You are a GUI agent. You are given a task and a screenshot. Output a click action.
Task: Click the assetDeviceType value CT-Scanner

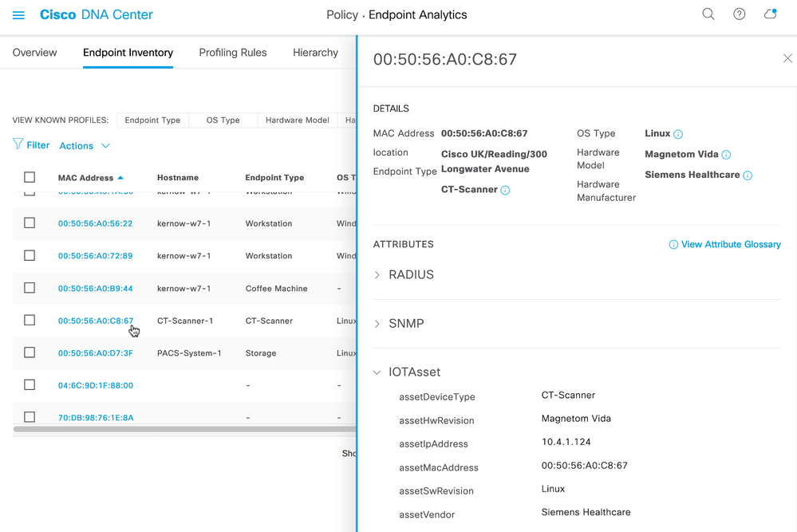[x=568, y=396]
